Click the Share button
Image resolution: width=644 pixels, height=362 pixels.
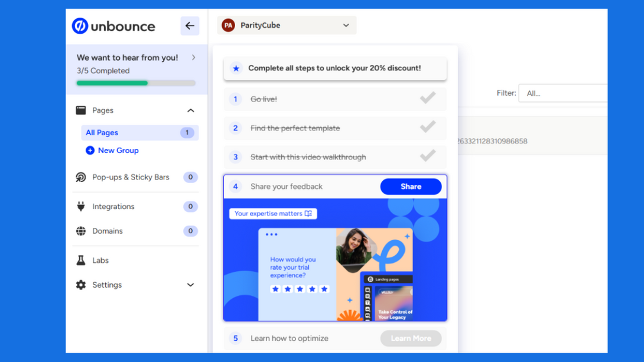(x=411, y=187)
